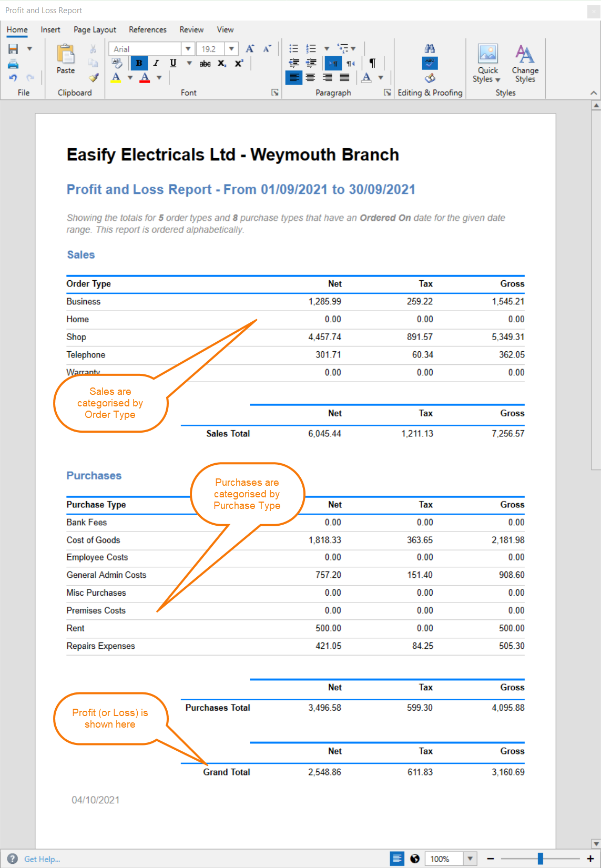Click the Format Painter brush icon
This screenshot has height=868, width=601.
(94, 78)
